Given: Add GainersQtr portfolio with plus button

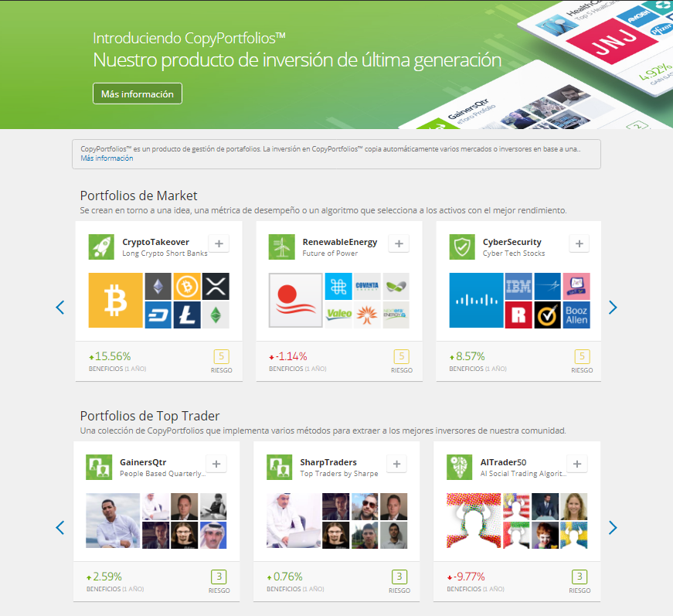Looking at the screenshot, I should pyautogui.click(x=216, y=464).
